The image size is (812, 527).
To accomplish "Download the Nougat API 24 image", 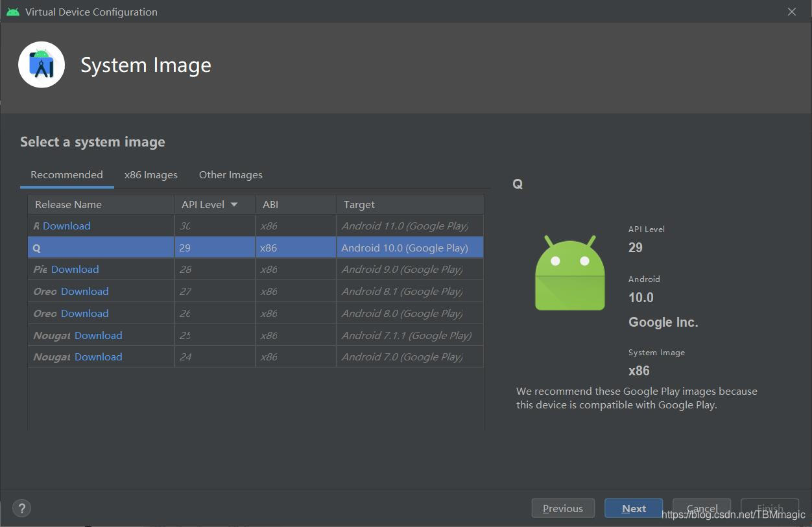I will [99, 357].
